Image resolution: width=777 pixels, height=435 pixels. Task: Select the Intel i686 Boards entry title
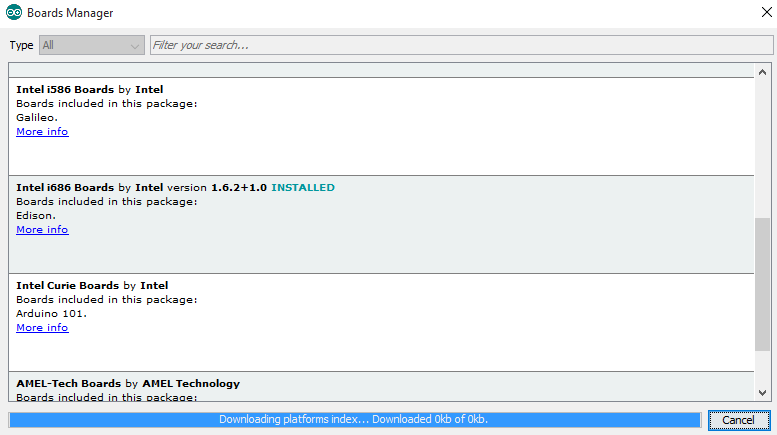[65, 188]
